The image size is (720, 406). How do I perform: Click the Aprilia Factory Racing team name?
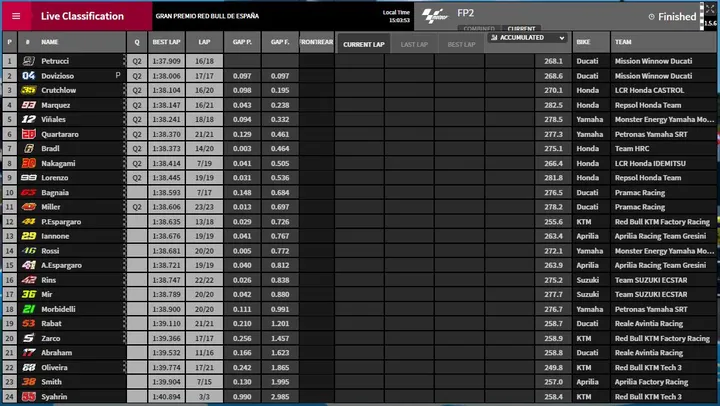[x=651, y=382]
